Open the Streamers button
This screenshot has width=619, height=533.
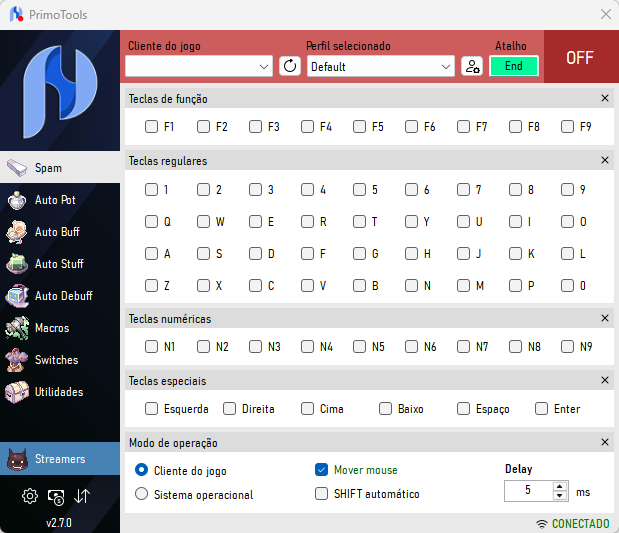pos(60,459)
